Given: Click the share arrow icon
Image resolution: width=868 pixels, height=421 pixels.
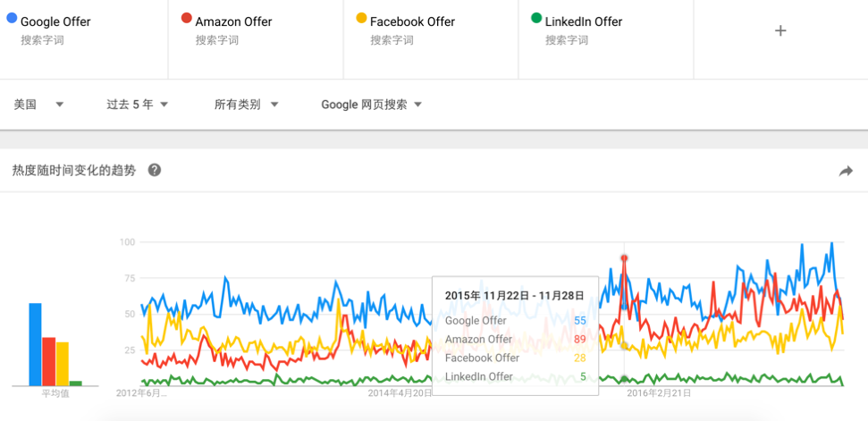Looking at the screenshot, I should 846,171.
